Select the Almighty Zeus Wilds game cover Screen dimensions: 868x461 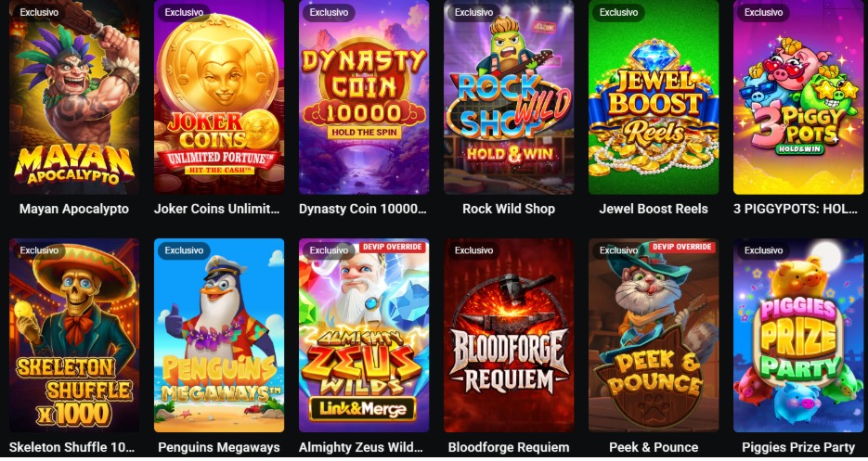coord(364,336)
